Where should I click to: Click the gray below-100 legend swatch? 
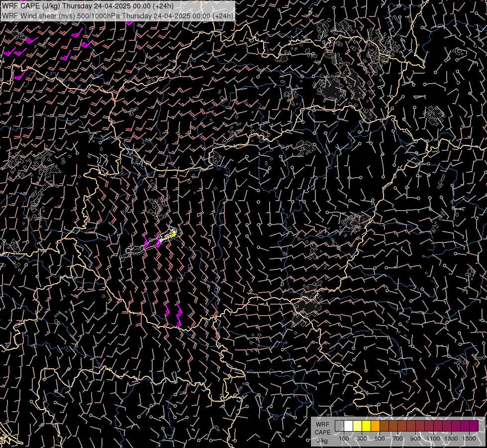click(x=339, y=426)
